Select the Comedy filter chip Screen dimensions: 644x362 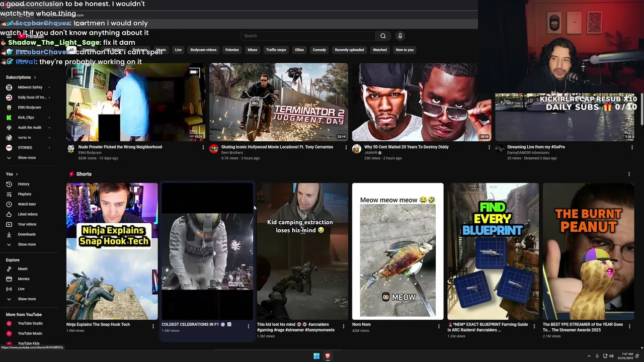(x=319, y=50)
